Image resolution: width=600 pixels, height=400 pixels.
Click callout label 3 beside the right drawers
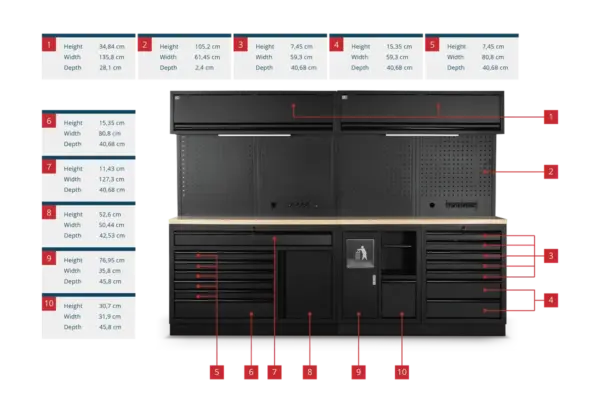coord(551,256)
